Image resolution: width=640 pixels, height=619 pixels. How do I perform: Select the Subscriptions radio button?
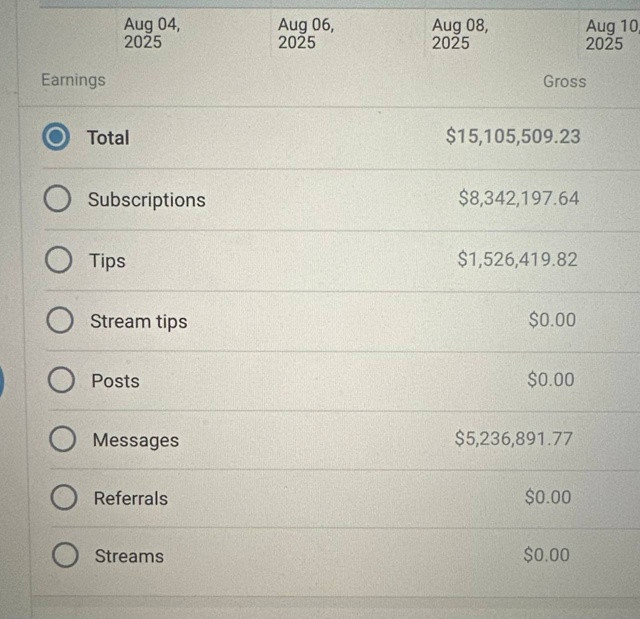(57, 199)
